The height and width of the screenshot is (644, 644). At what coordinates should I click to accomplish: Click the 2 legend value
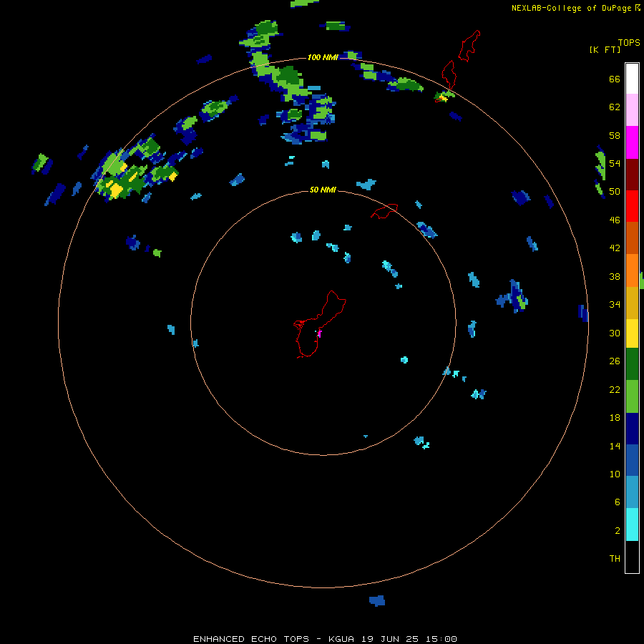pos(618,530)
